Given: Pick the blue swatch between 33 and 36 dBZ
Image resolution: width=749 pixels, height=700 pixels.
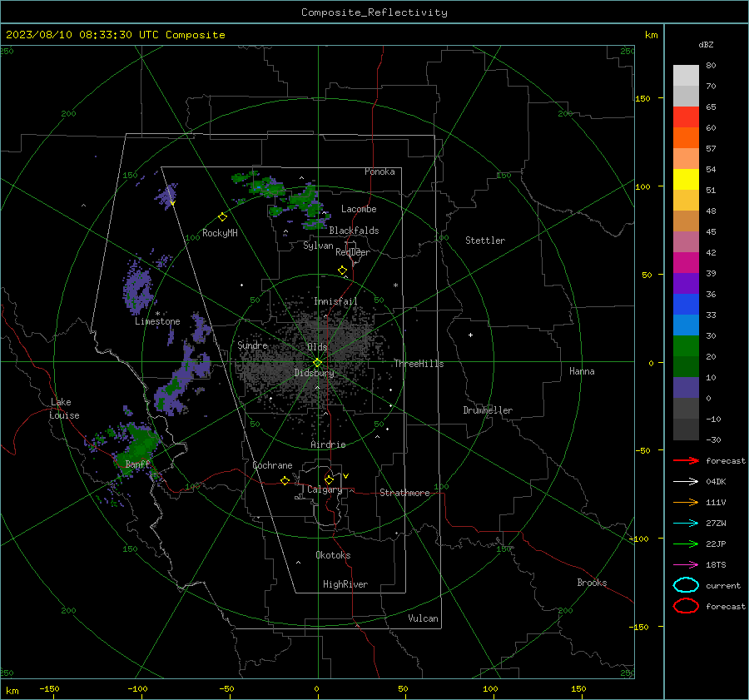Looking at the screenshot, I should coord(686,304).
